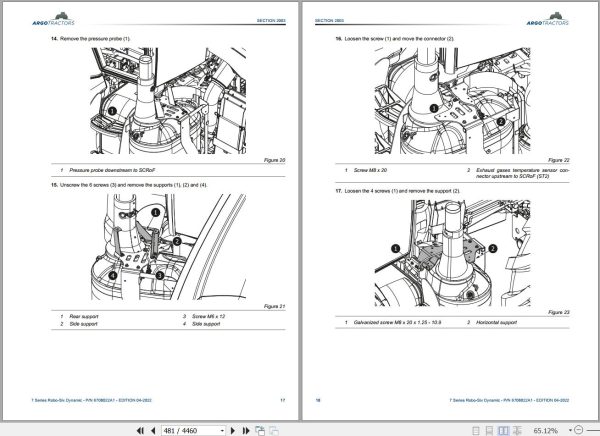Go to the next page
Image resolution: width=600 pixels, height=436 pixels.
click(233, 431)
